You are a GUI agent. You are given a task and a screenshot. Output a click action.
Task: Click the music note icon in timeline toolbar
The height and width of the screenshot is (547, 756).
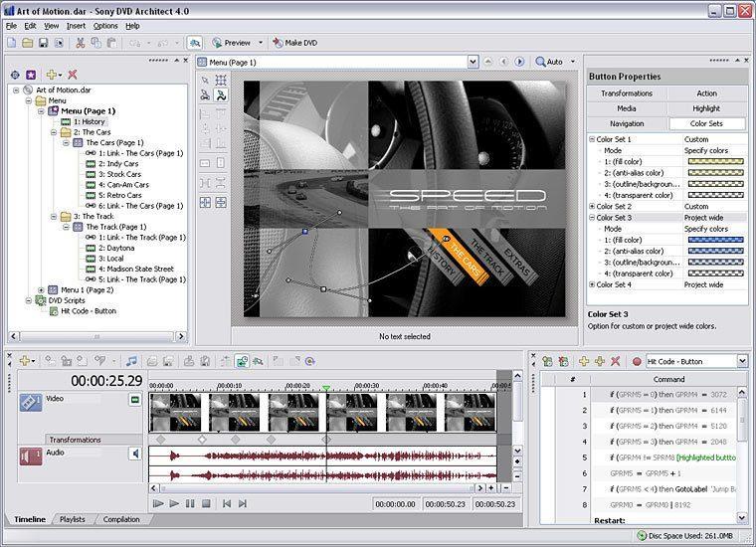(x=131, y=360)
